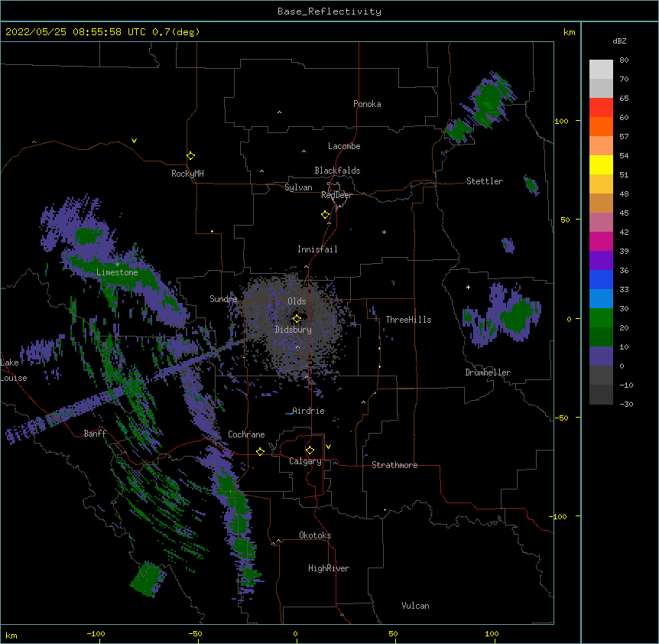Click the 0 dBZ purple legend swatch
The width and height of the screenshot is (659, 644).
[601, 356]
